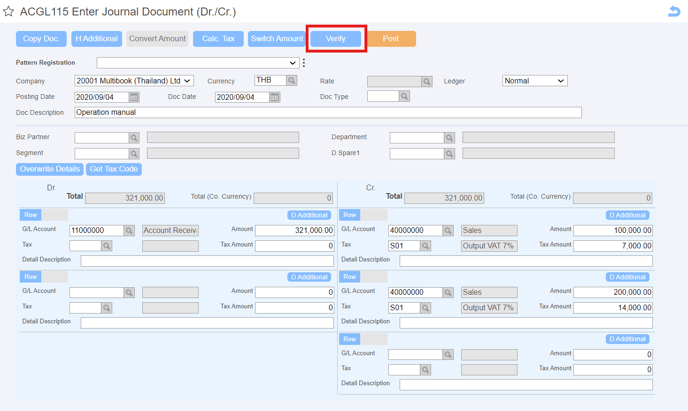The height and width of the screenshot is (411, 688).
Task: Open the Biz Partner search lookup
Action: point(134,138)
